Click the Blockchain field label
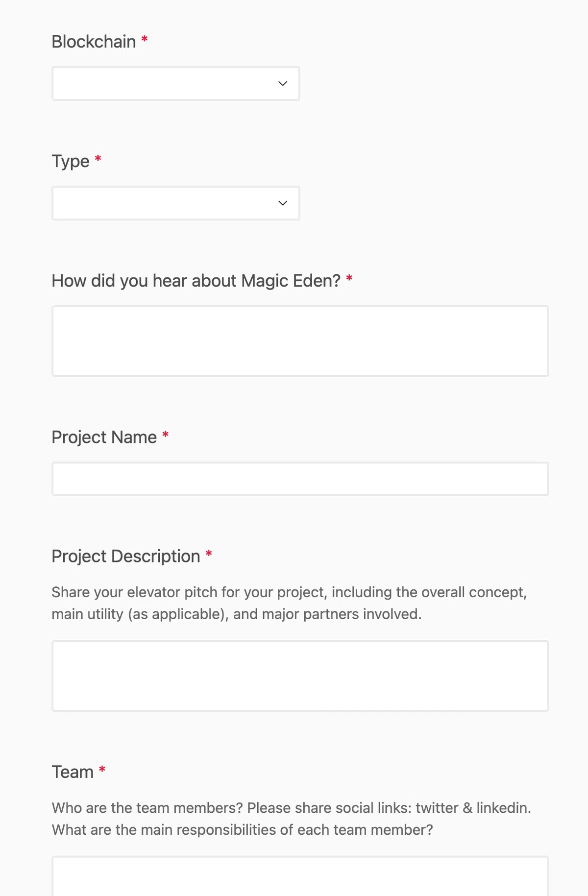 (94, 42)
